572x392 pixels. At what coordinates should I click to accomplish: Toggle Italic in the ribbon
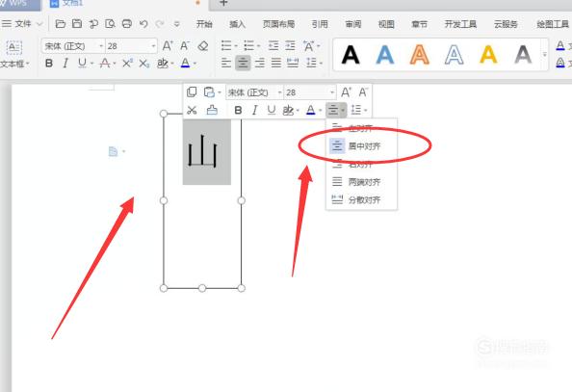click(x=65, y=64)
